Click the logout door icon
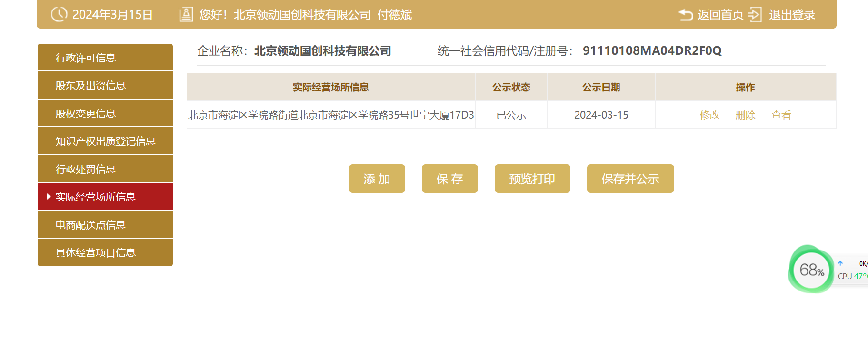 pos(755,14)
